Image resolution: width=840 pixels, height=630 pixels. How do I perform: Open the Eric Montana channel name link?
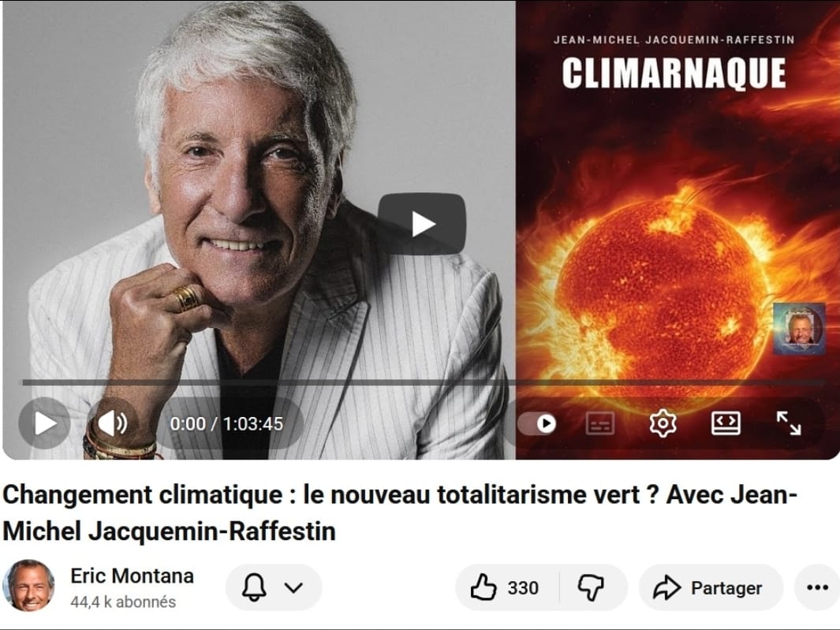pos(132,576)
